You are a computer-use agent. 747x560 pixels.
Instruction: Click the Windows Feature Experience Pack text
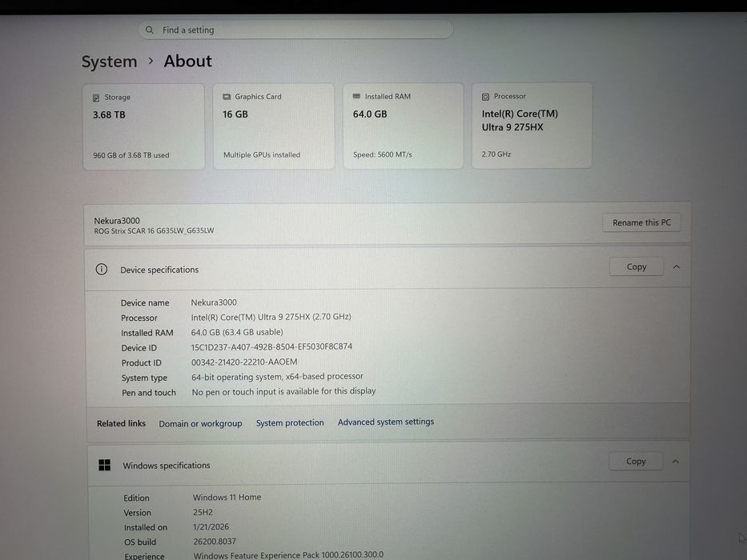click(x=288, y=555)
